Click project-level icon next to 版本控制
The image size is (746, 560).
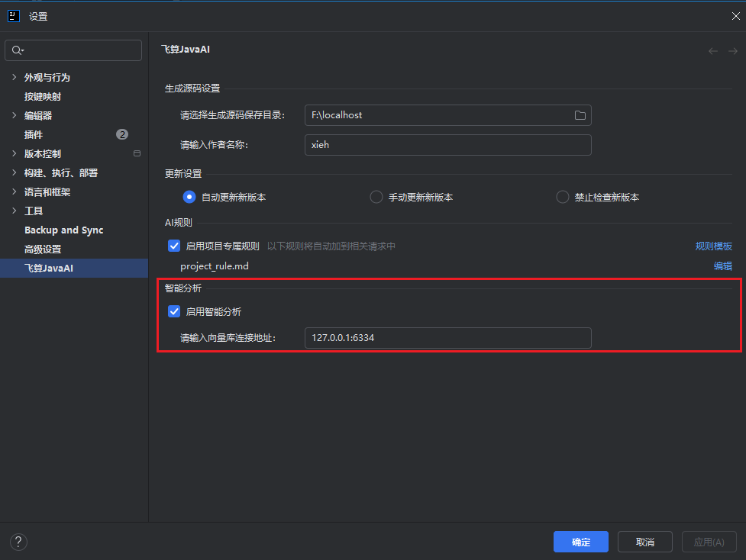137,153
